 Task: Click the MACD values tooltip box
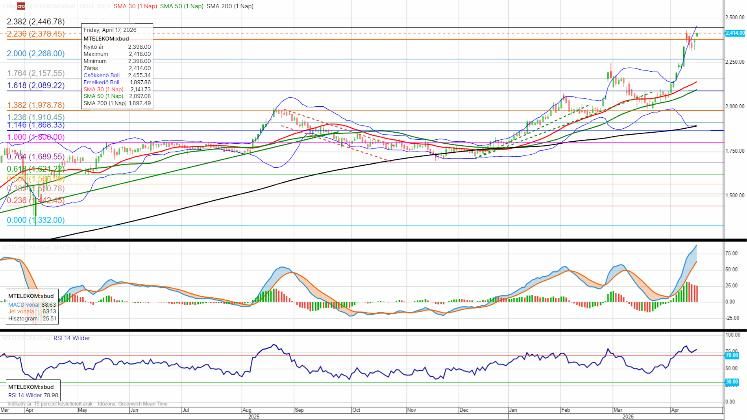coord(30,310)
